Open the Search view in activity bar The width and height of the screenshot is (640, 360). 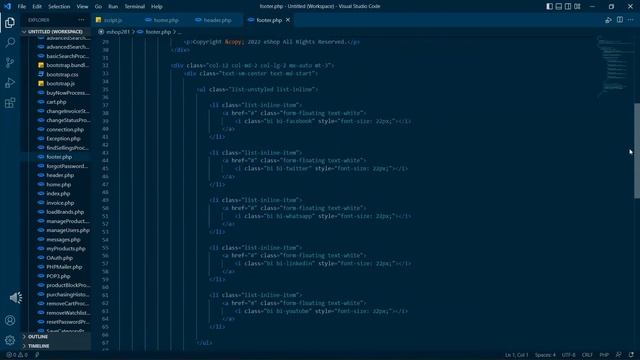(x=10, y=42)
